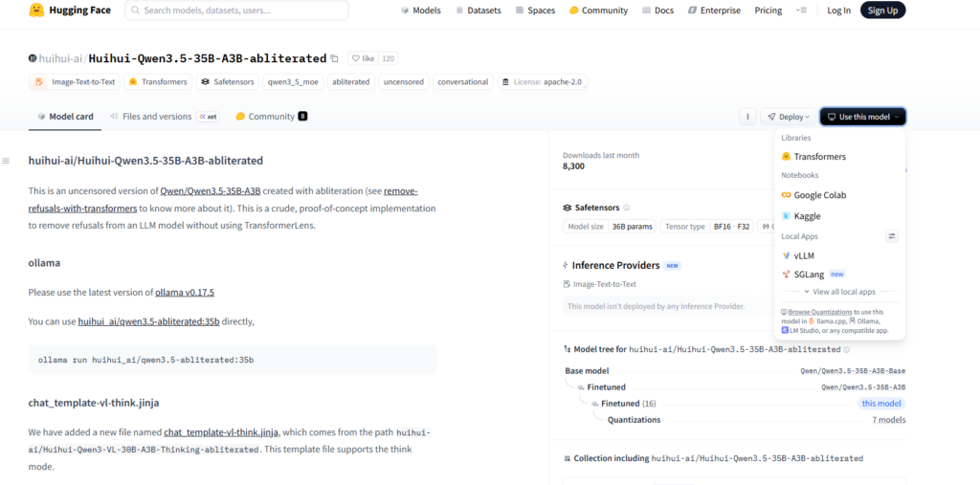
Task: Open Qwen/Qwen3.5-35B-A3B link in description
Action: pyautogui.click(x=211, y=191)
